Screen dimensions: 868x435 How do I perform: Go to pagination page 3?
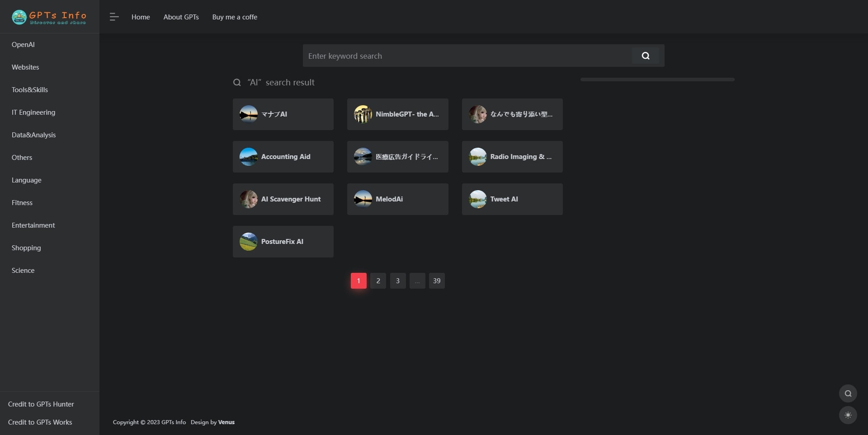coord(398,281)
